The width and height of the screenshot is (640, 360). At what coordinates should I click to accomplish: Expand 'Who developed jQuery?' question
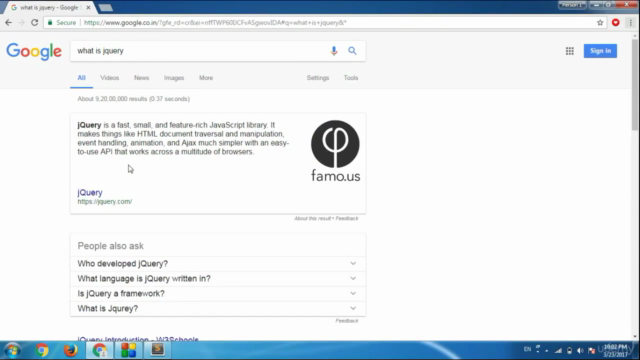(218, 264)
